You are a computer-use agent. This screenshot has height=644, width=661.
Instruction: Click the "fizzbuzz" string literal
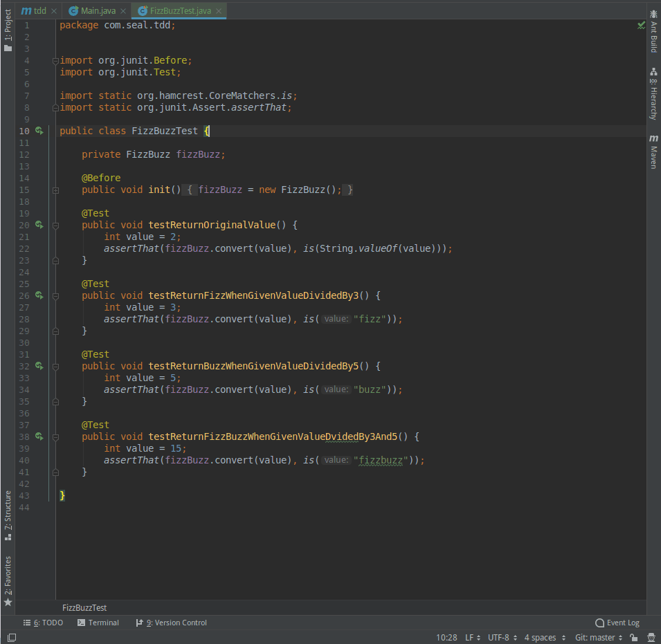(381, 461)
